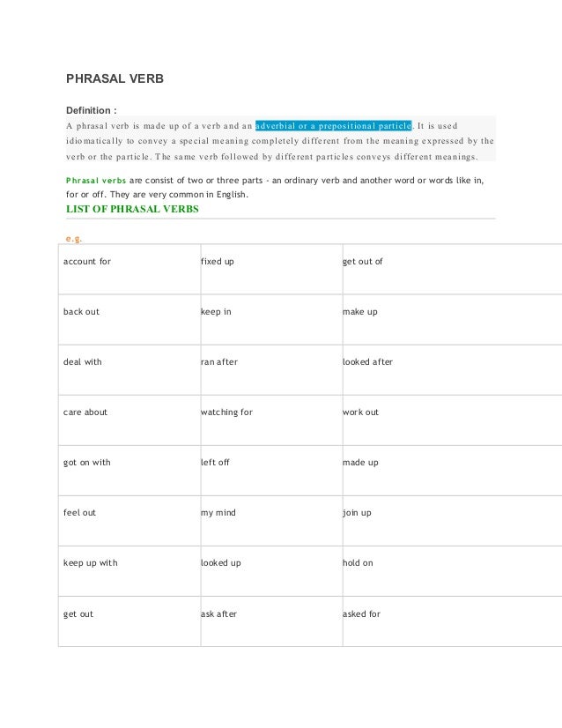Viewport: 562px width, 728px height.
Task: Select the 'account for' table cell
Action: tap(129, 270)
